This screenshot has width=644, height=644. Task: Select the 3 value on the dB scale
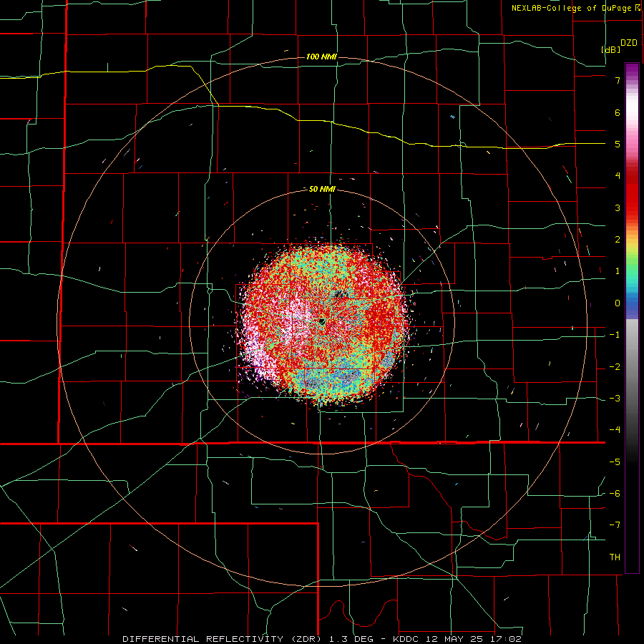coord(618,208)
